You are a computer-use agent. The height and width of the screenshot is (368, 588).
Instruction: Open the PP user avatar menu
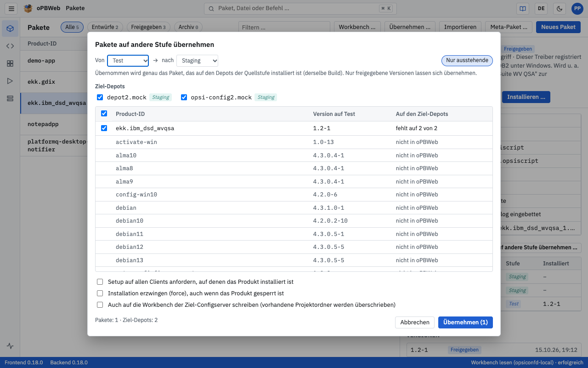click(x=577, y=8)
